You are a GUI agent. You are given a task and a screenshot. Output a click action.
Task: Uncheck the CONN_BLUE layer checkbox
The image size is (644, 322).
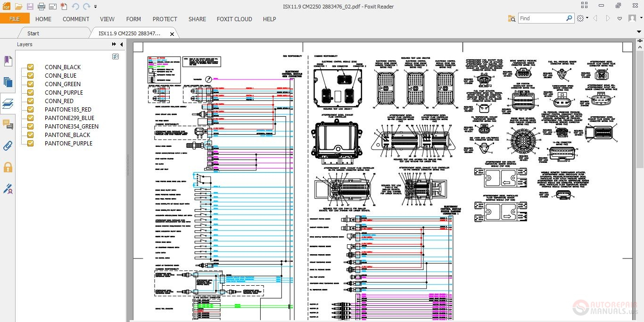click(31, 75)
